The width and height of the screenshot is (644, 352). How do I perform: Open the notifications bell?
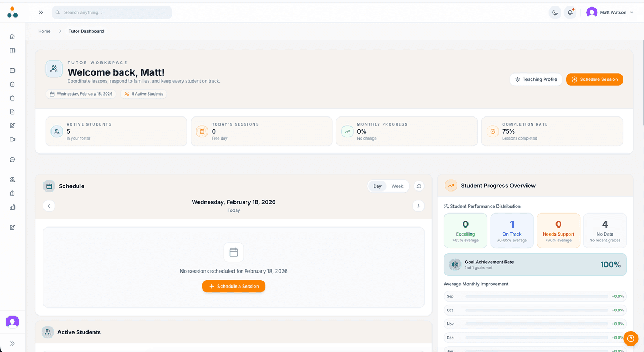[570, 12]
